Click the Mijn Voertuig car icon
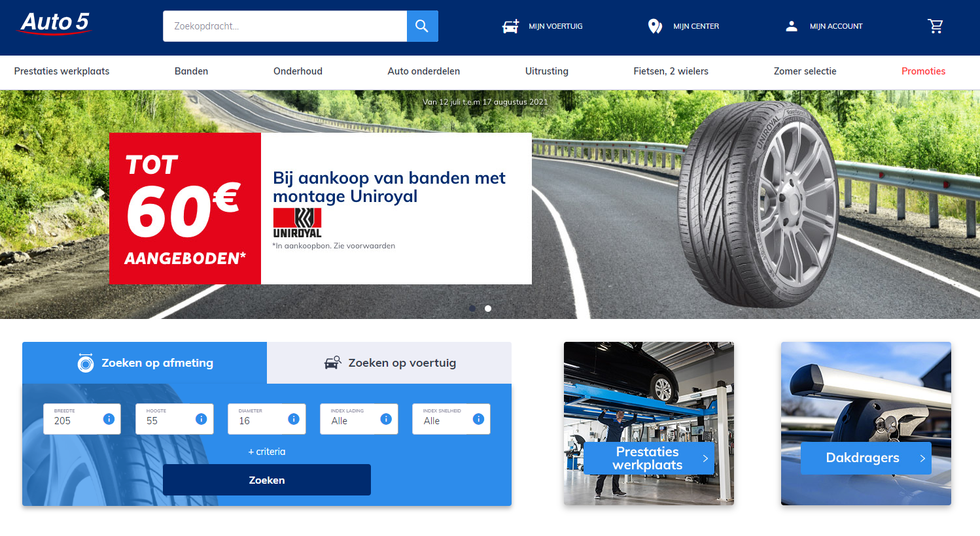 pyautogui.click(x=510, y=26)
